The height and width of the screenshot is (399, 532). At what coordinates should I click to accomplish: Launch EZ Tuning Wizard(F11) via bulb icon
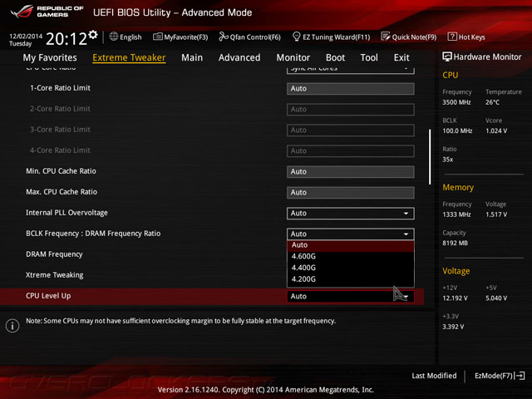click(296, 37)
